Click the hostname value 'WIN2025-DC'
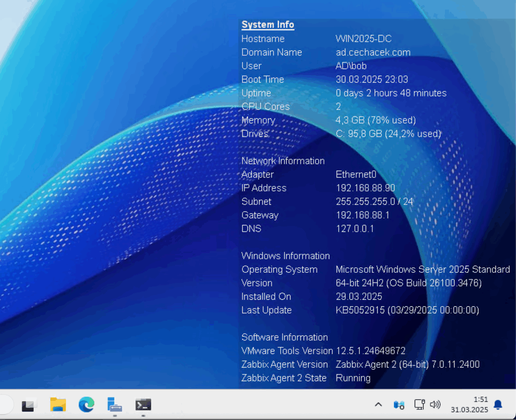Viewport: 516px width, 420px height. [x=364, y=39]
